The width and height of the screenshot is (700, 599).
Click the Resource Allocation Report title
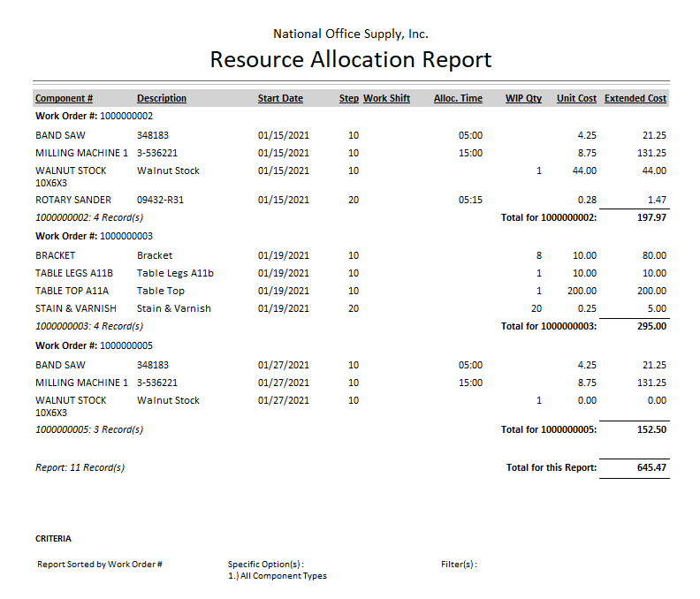coord(350,60)
